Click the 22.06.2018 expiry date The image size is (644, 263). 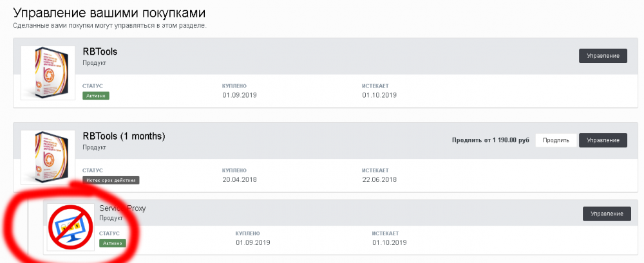coord(379,179)
